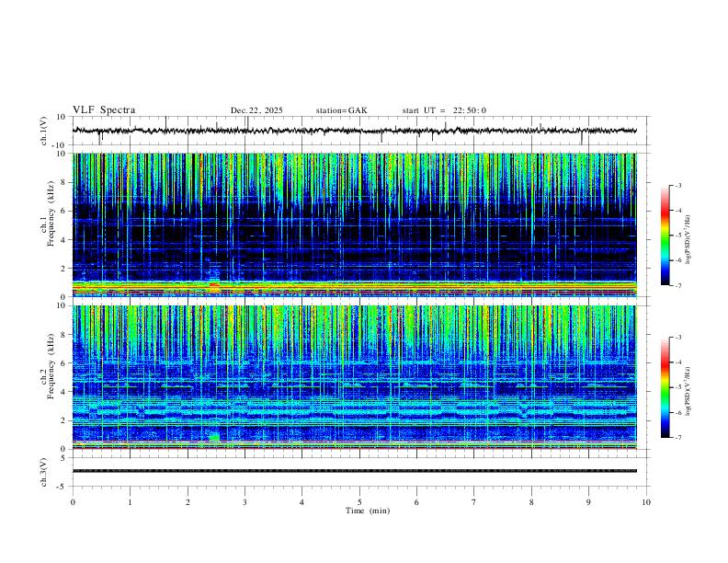Click the ch.1 color bar log(PSD) label

688,240
